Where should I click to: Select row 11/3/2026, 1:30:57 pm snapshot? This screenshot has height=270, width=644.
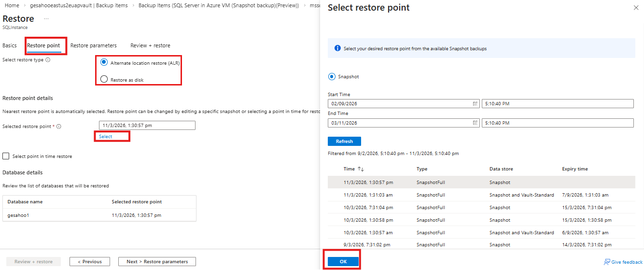[x=481, y=183]
